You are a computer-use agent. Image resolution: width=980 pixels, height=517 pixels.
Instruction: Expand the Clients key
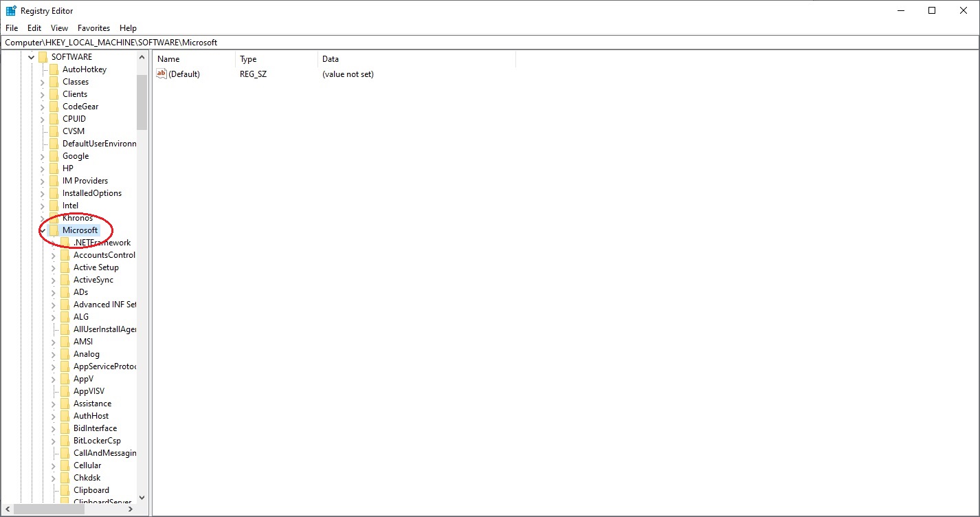(43, 94)
